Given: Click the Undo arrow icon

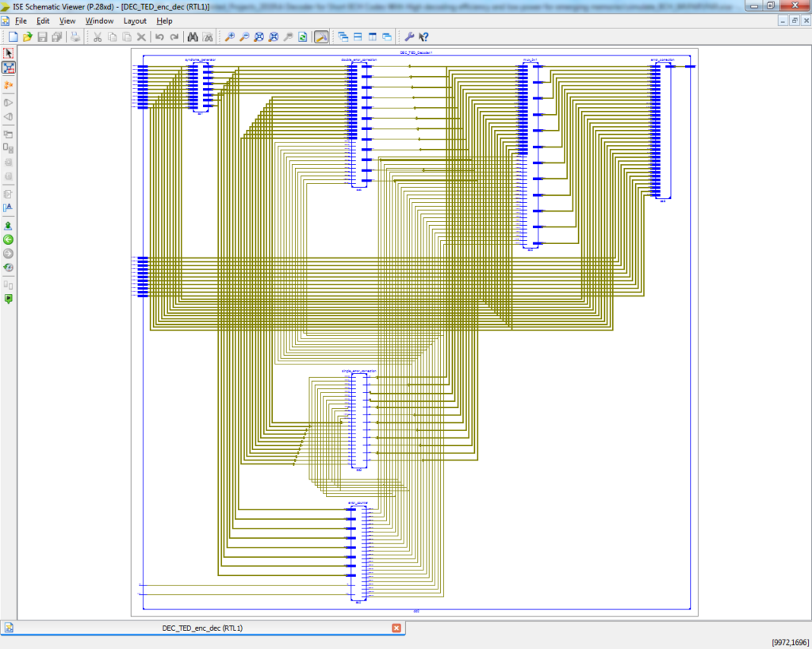Looking at the screenshot, I should pos(159,36).
